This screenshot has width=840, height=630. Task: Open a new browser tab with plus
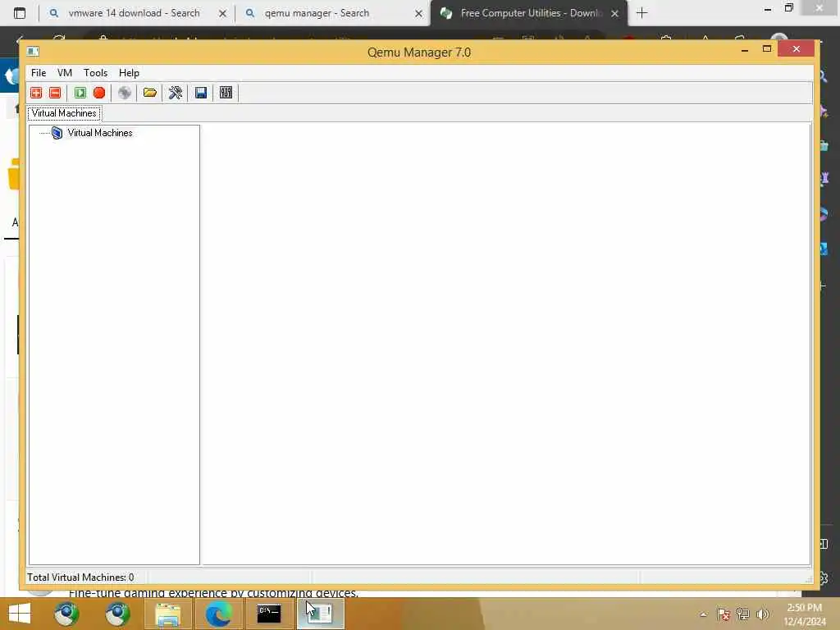[x=641, y=13]
